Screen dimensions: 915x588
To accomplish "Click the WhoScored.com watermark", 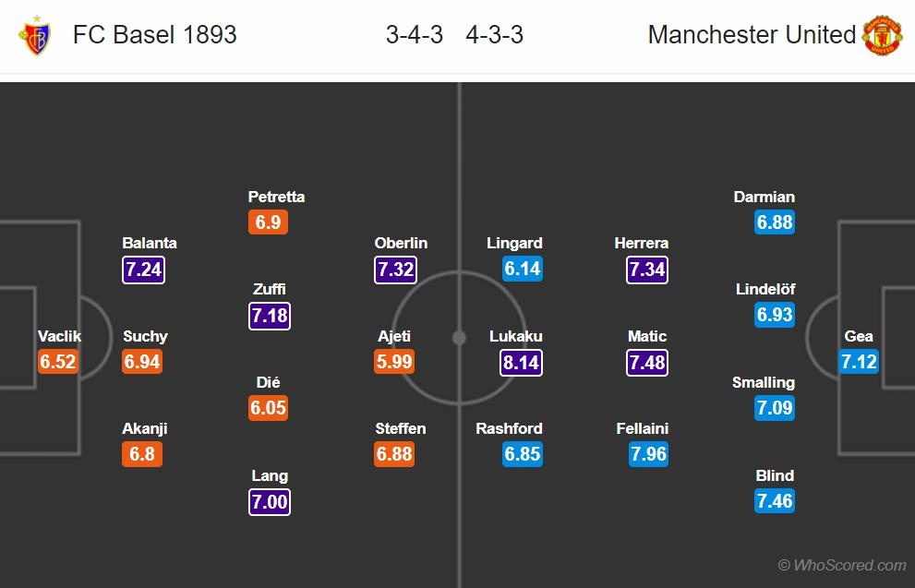I will tap(842, 565).
